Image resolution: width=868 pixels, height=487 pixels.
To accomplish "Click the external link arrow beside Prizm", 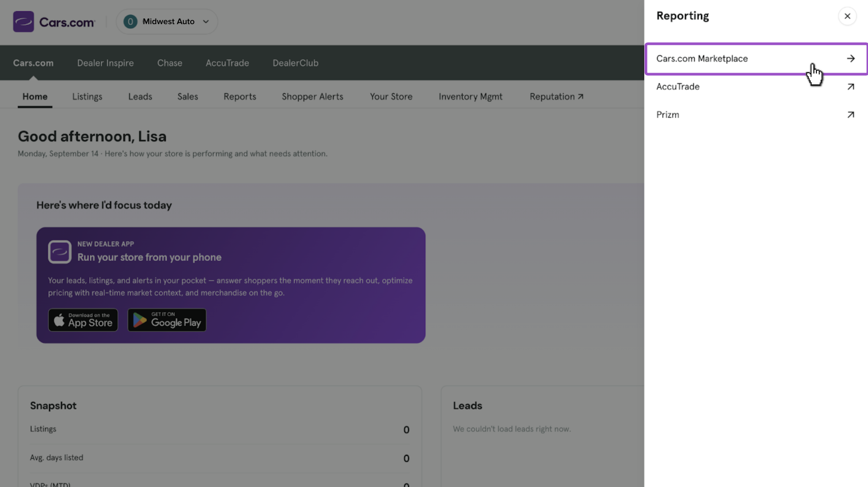I will [x=850, y=115].
